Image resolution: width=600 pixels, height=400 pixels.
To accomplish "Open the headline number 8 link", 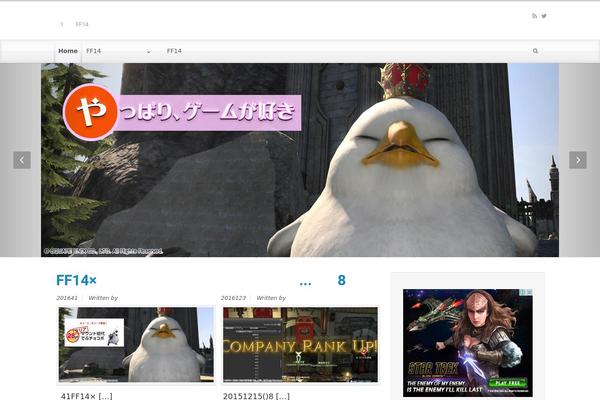I will pos(341,280).
